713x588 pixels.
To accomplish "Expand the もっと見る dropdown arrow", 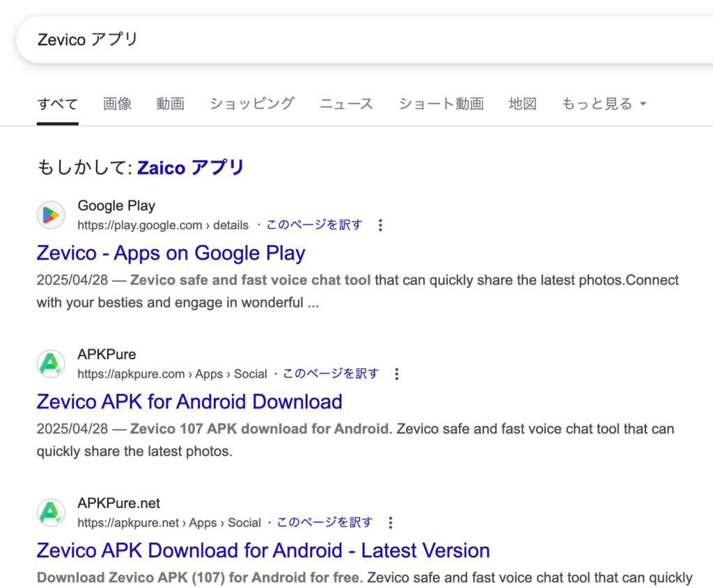I will pyautogui.click(x=643, y=104).
